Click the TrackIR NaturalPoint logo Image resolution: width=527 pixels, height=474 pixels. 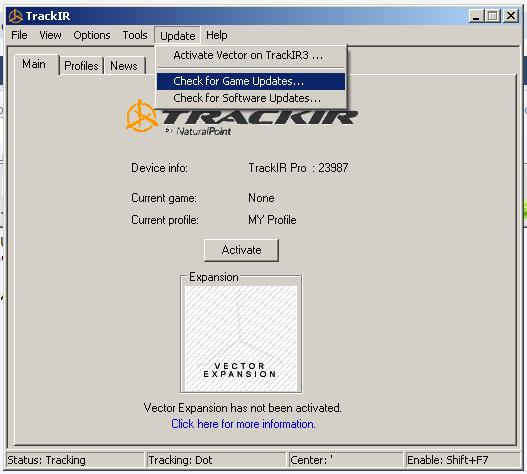click(241, 118)
